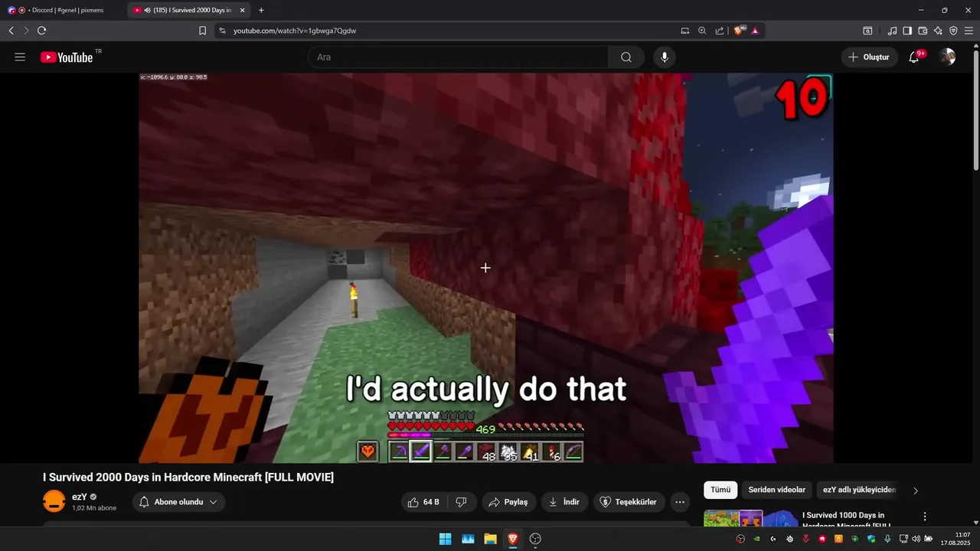Open a new browser tab
980x551 pixels.
coord(261,10)
